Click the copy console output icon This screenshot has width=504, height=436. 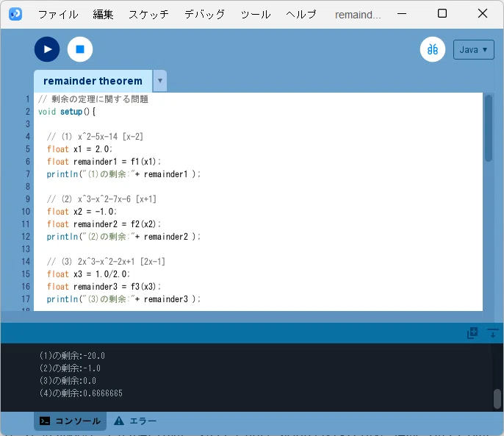pyautogui.click(x=472, y=333)
